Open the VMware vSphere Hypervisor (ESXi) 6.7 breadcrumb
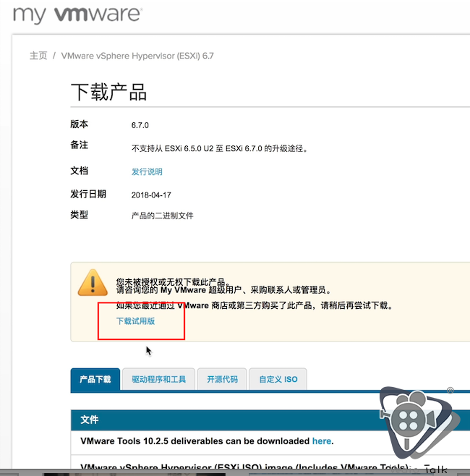 [x=137, y=56]
